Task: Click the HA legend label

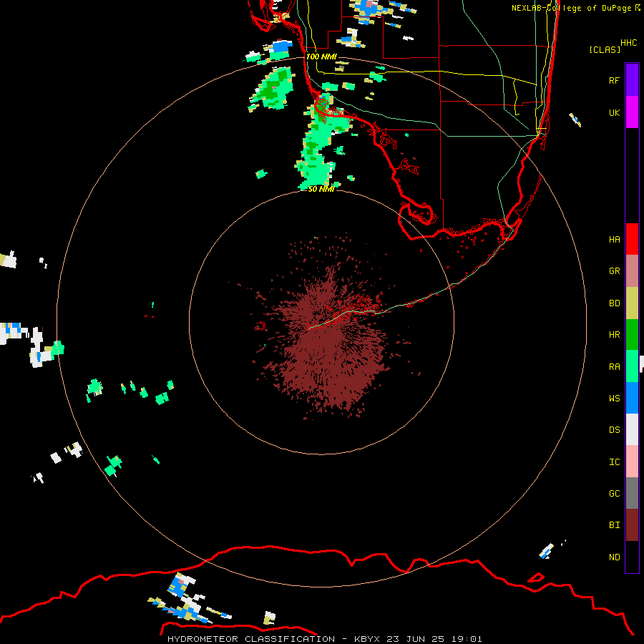Action: click(x=614, y=240)
